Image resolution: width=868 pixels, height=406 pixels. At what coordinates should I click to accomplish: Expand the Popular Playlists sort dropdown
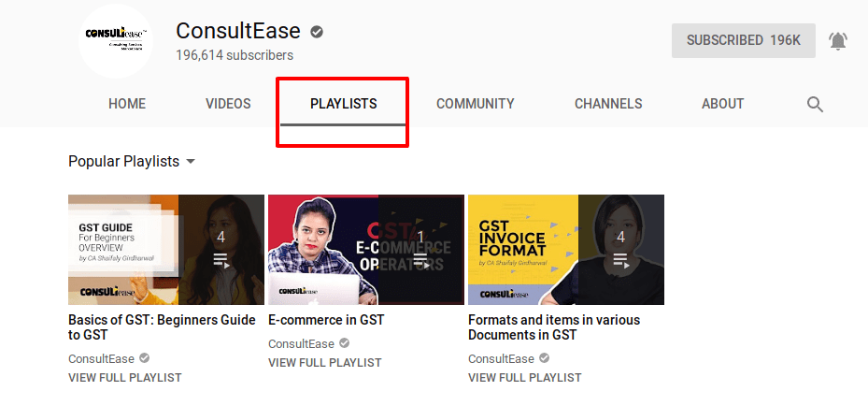[132, 162]
